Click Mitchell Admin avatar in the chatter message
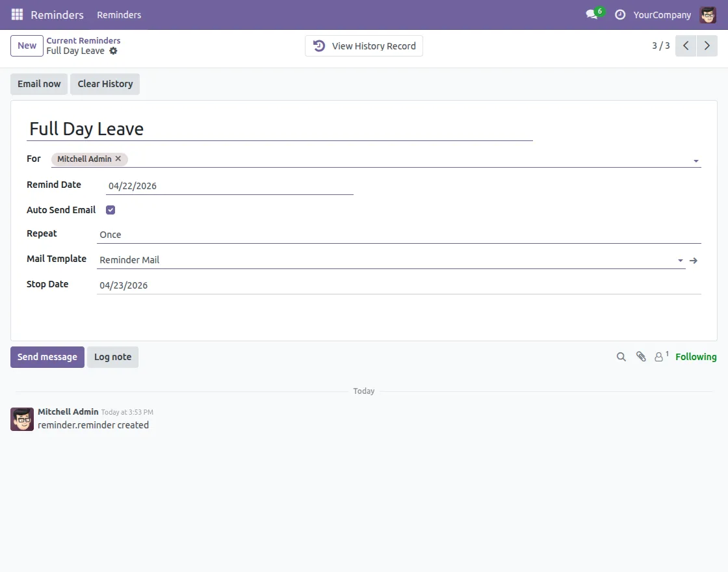 pos(22,419)
